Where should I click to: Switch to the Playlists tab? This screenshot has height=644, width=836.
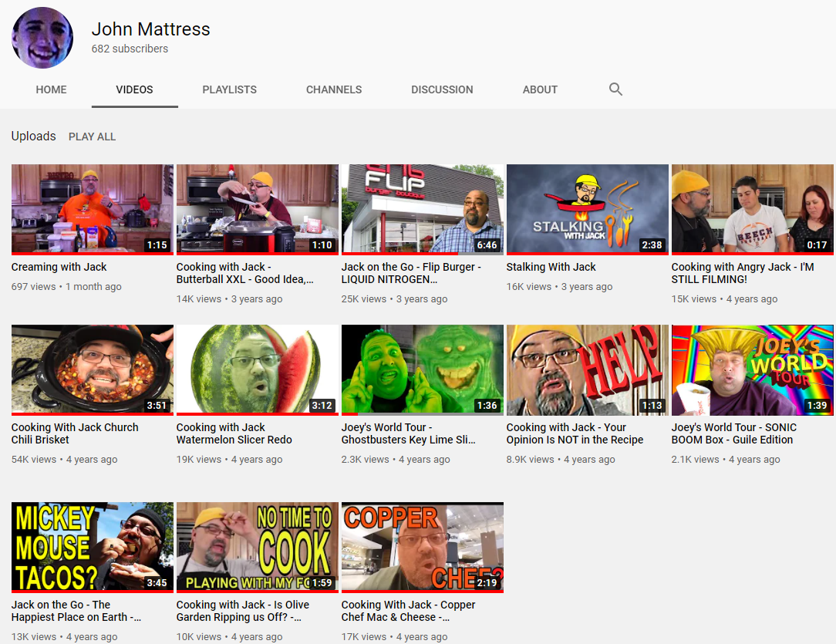click(229, 89)
